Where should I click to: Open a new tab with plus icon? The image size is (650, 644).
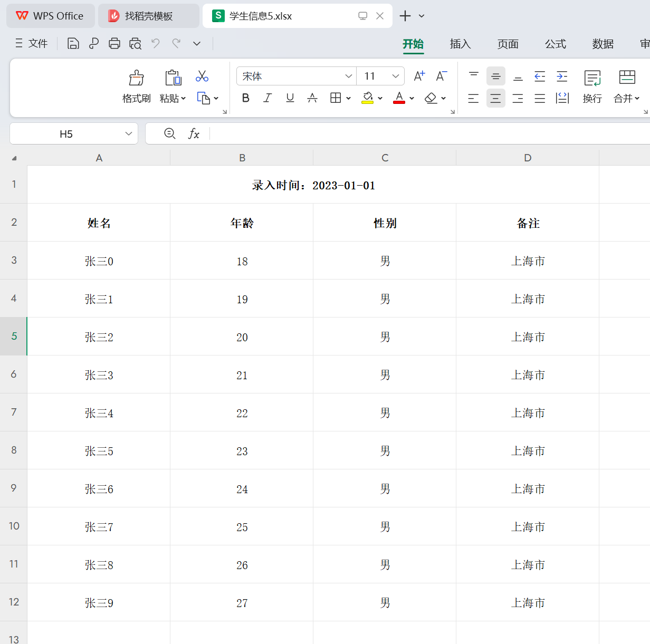click(x=405, y=16)
